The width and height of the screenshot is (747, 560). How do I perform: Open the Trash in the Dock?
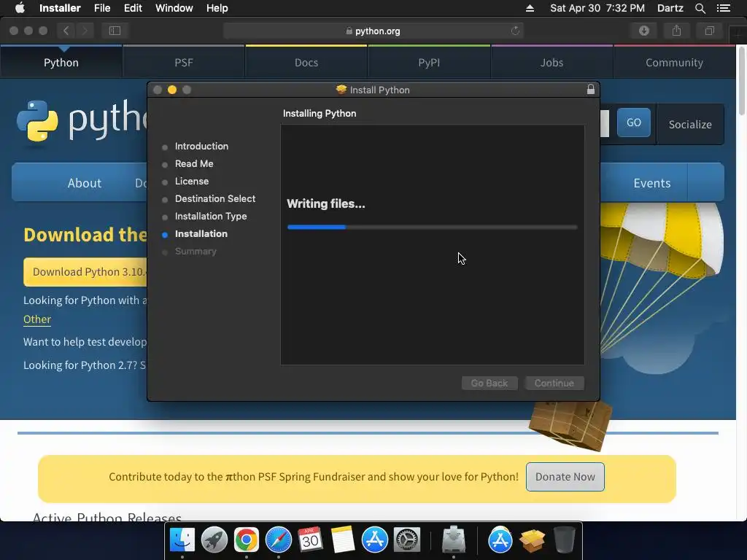(x=564, y=540)
